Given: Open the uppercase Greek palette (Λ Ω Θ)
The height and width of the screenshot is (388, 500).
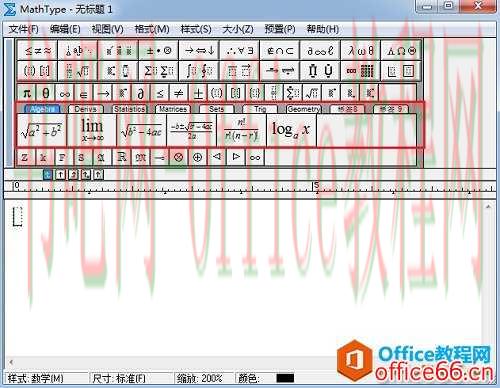Looking at the screenshot, I should 401,51.
